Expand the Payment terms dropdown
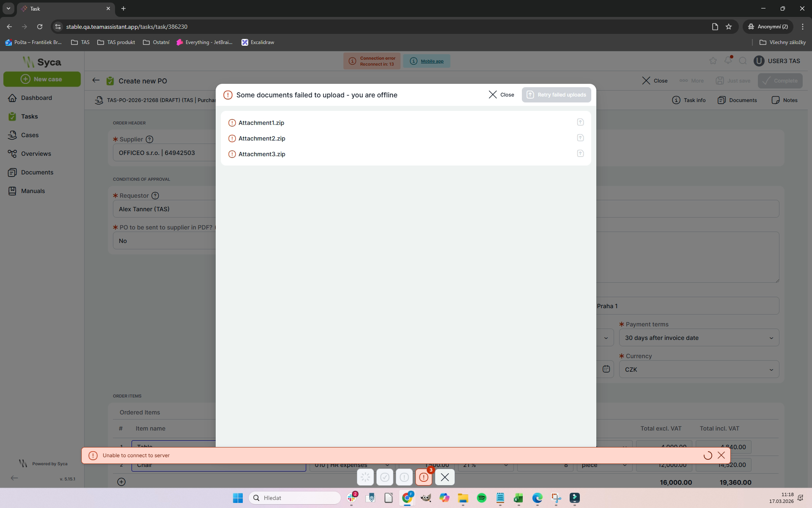Viewport: 812px width, 508px height. [x=699, y=338]
